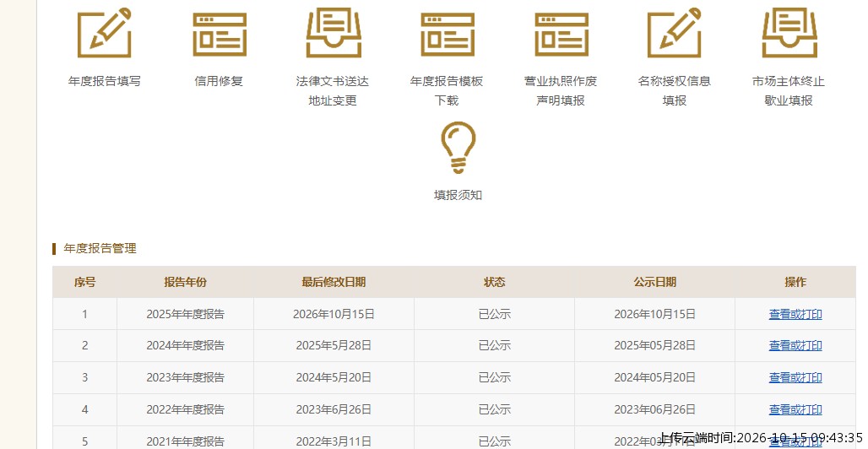
Task: Click the 2025年05月28日 publication date
Action: point(655,346)
